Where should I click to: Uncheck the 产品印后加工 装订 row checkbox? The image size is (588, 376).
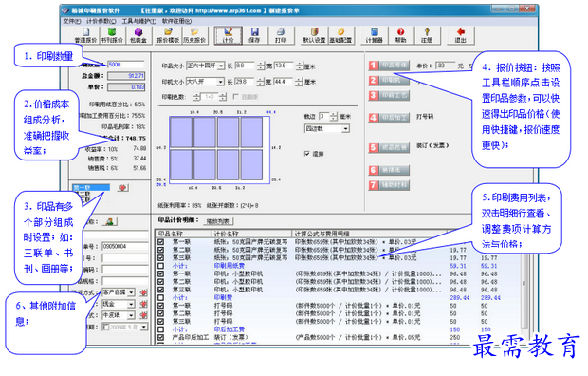coord(161,337)
